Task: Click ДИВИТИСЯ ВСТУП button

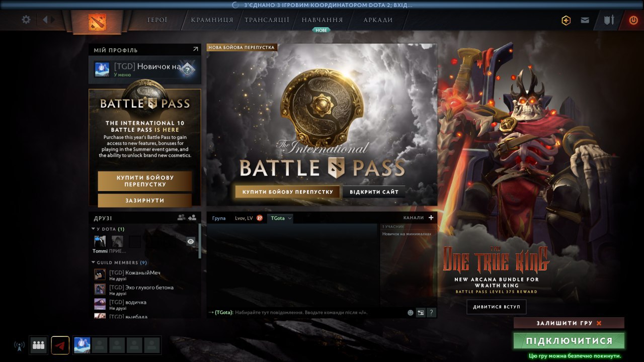Action: coord(496,307)
